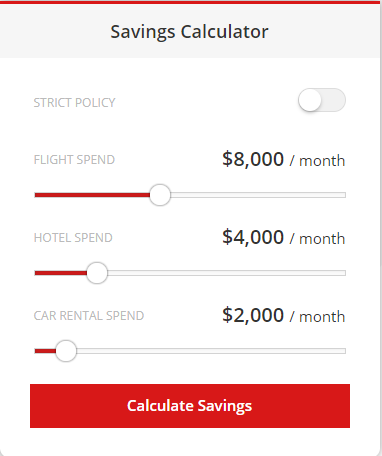Click the $4,000 hotel spend amount

[253, 237]
